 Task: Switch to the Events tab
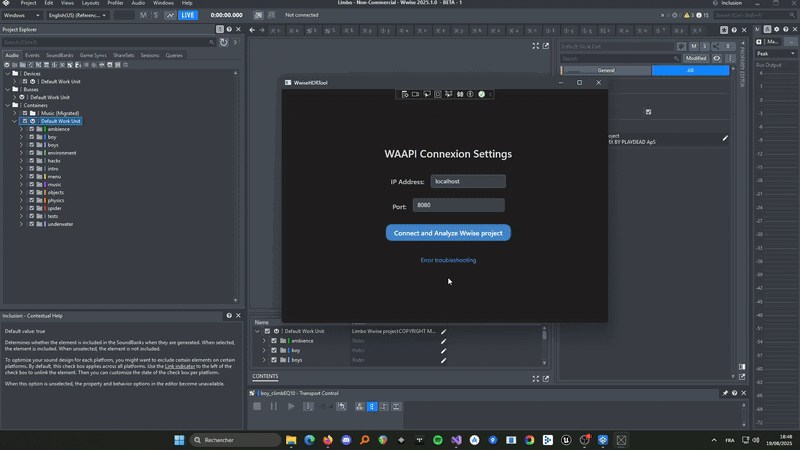click(32, 55)
